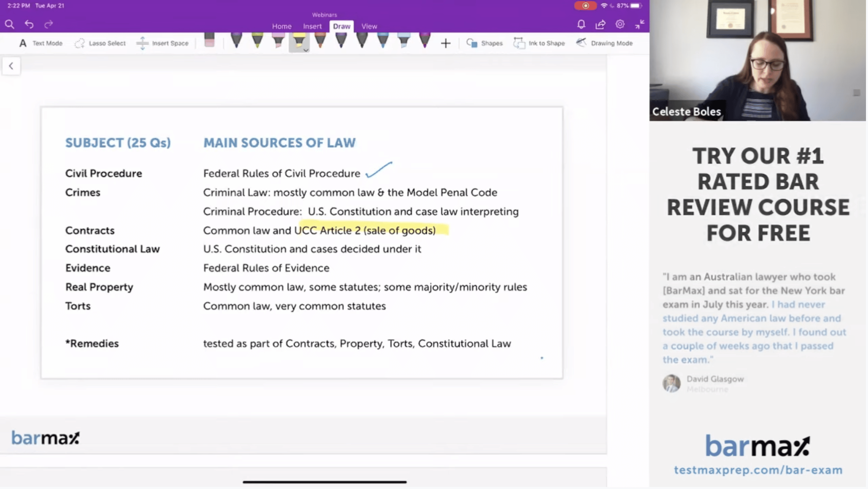The height and width of the screenshot is (489, 868).
Task: Click the Search toolbar icon
Action: 9,24
